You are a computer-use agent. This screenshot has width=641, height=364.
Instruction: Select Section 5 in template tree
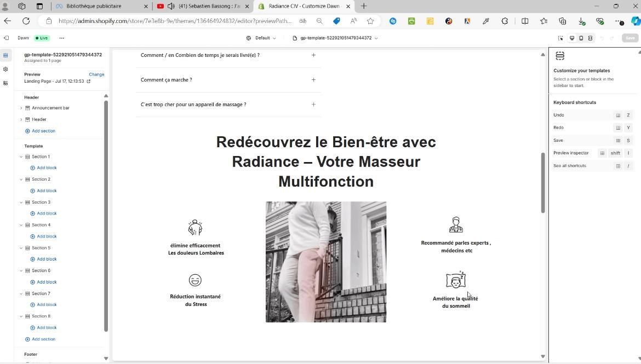(x=41, y=248)
